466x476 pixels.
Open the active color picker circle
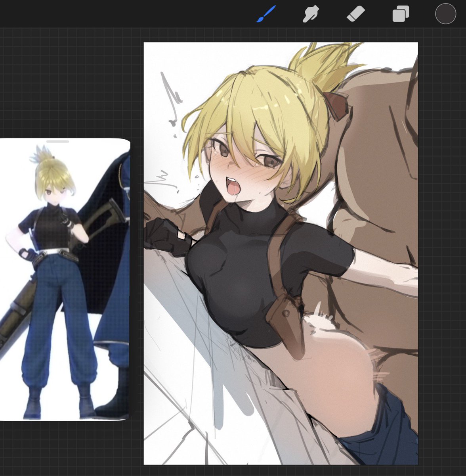pyautogui.click(x=445, y=13)
